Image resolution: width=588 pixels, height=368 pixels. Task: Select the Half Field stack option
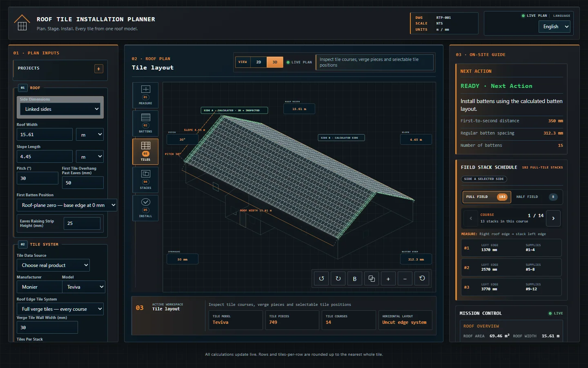tap(537, 197)
